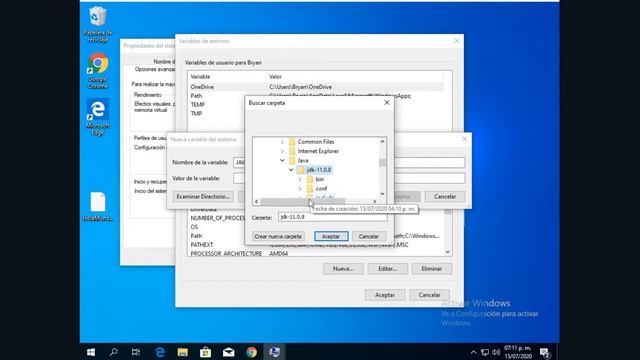Open the taskbar clock and date

pyautogui.click(x=518, y=352)
